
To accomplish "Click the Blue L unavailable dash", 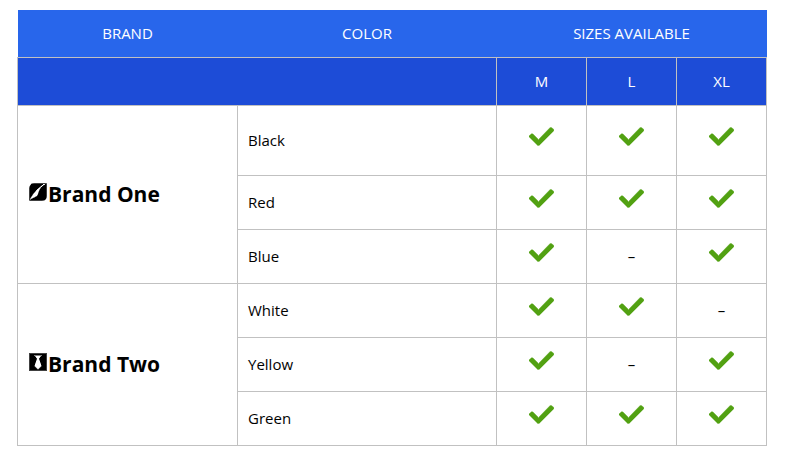I will [631, 257].
